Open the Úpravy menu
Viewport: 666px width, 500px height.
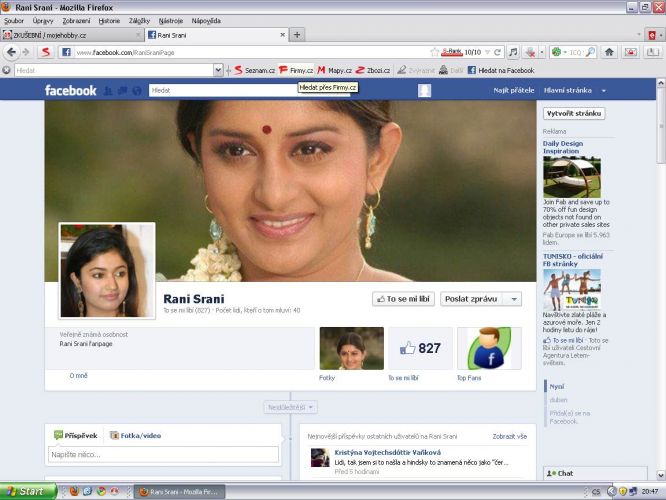[43, 21]
